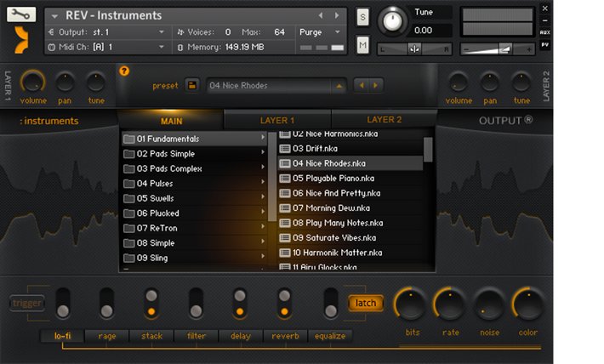604x364 pixels.
Task: Open the preset folder browser icon
Action: point(191,86)
